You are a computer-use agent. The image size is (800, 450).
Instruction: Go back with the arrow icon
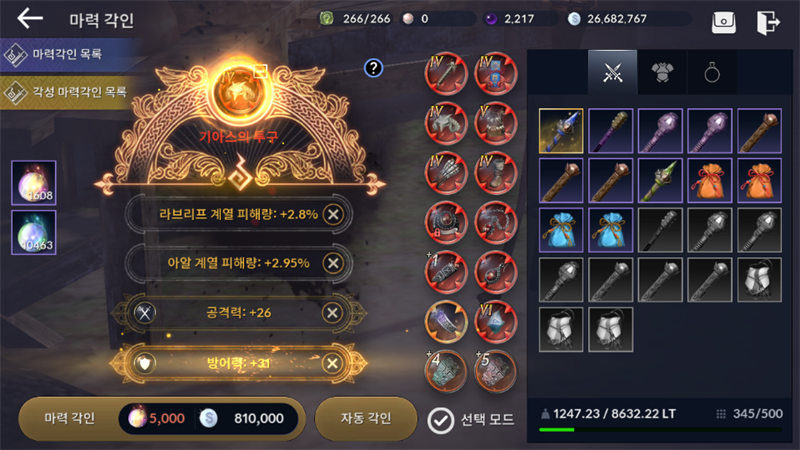point(30,19)
